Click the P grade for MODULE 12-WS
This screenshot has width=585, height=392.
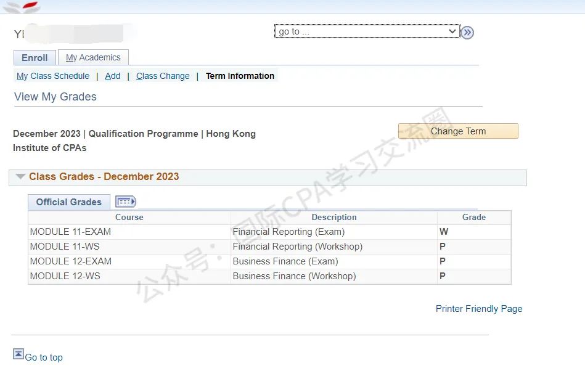coord(443,276)
